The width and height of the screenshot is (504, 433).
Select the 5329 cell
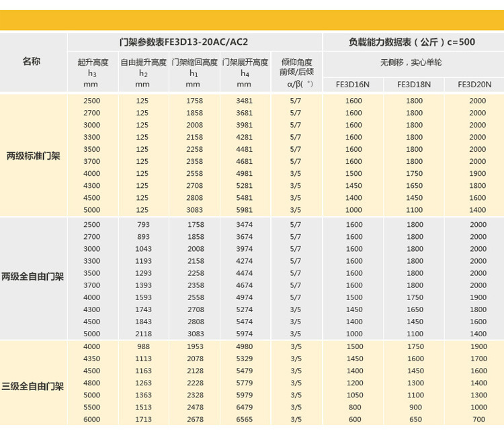pos(245,358)
